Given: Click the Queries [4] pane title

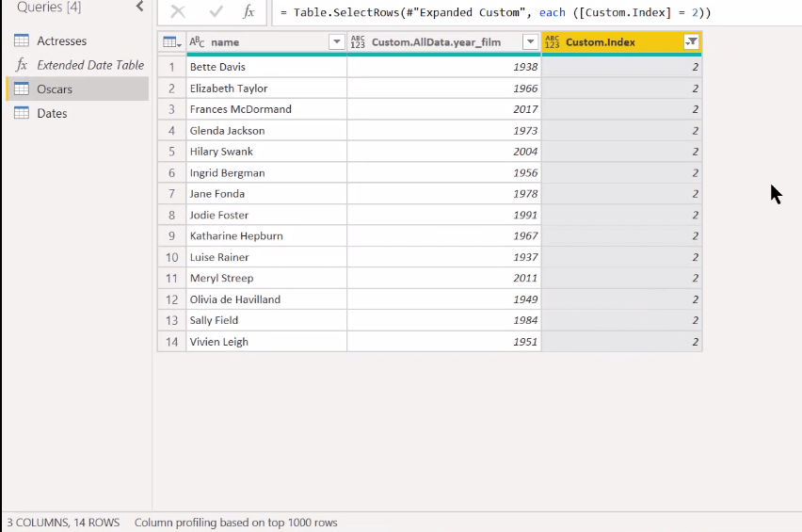Looking at the screenshot, I should (49, 7).
